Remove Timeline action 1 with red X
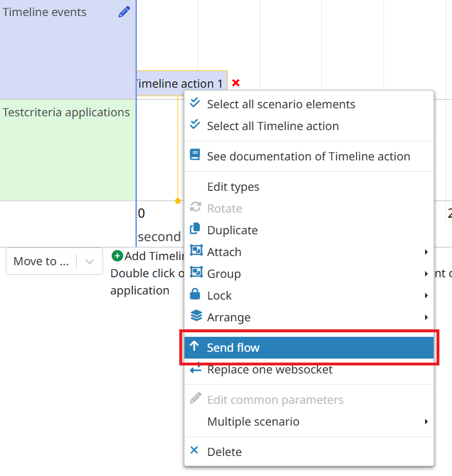This screenshot has width=452, height=476. coord(236,83)
